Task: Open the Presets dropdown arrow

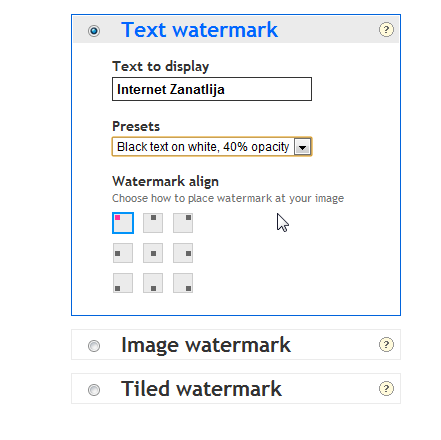Action: pyautogui.click(x=302, y=147)
